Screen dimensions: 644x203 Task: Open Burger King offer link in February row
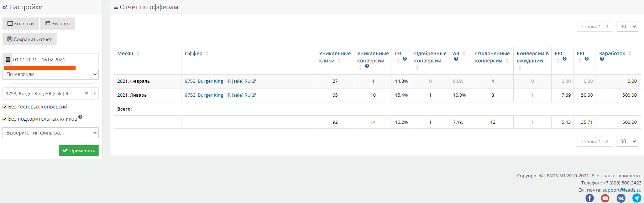click(x=218, y=81)
